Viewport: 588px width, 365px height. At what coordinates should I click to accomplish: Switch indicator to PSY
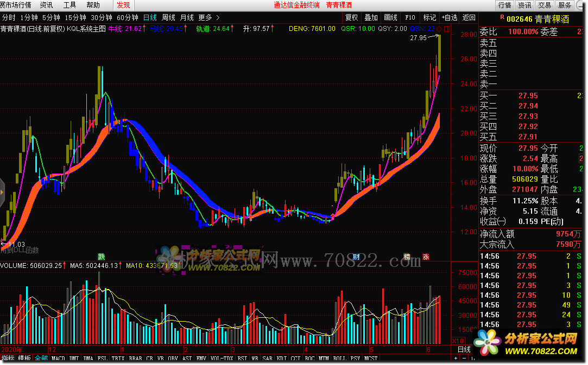point(355,358)
